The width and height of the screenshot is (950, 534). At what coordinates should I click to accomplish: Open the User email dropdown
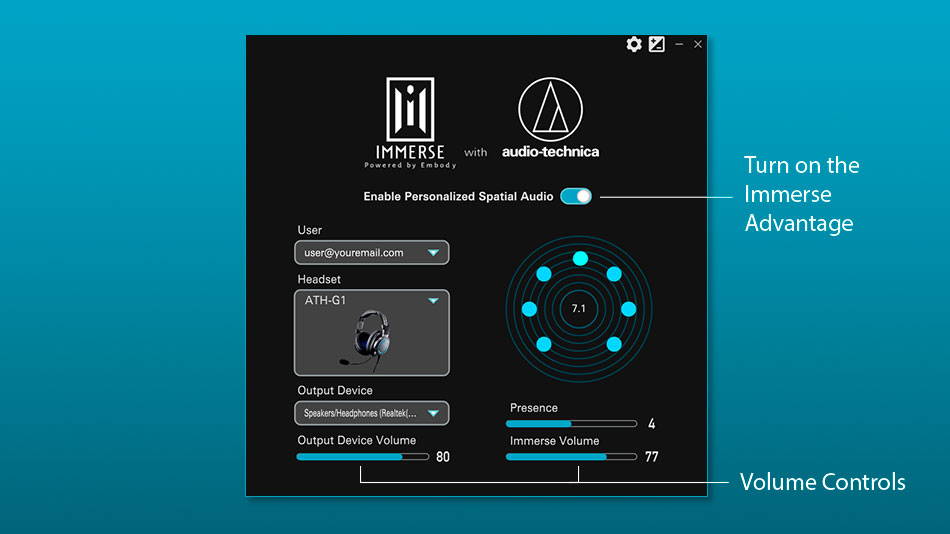371,253
